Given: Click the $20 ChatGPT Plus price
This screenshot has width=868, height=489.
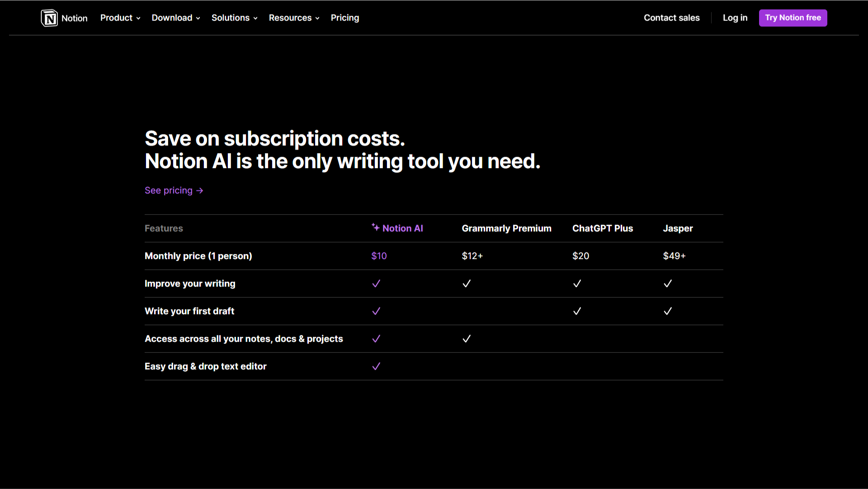Looking at the screenshot, I should pos(581,256).
